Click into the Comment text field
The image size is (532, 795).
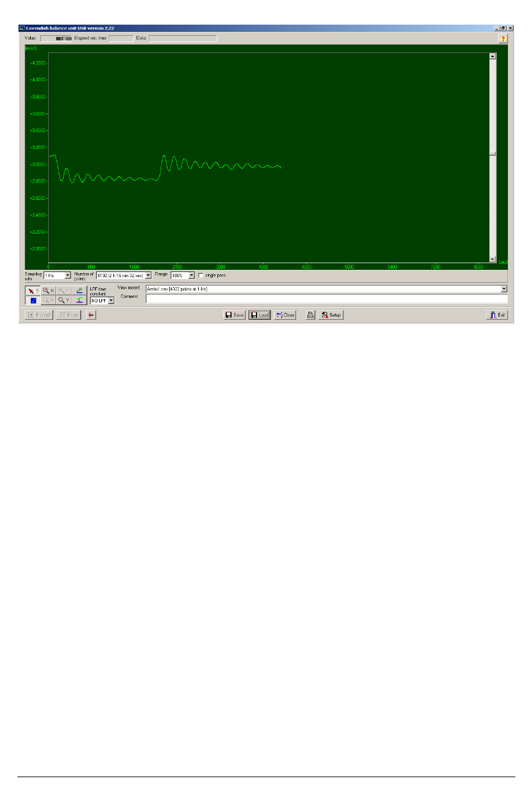click(326, 299)
